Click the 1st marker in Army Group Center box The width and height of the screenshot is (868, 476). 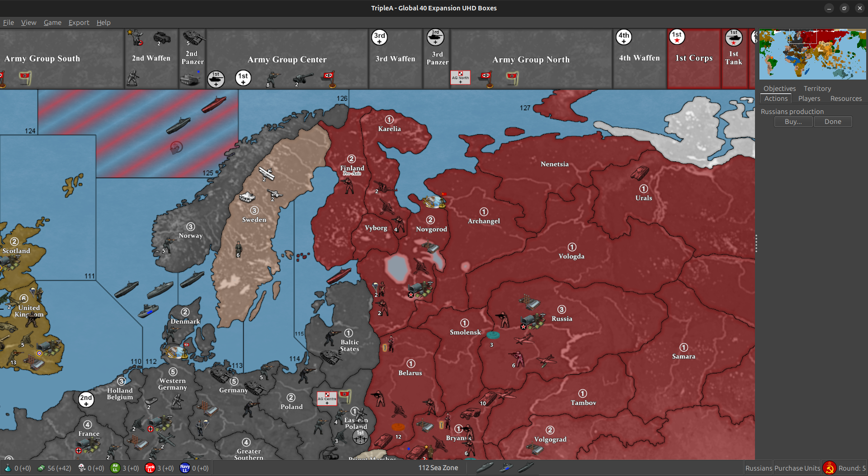(x=243, y=78)
